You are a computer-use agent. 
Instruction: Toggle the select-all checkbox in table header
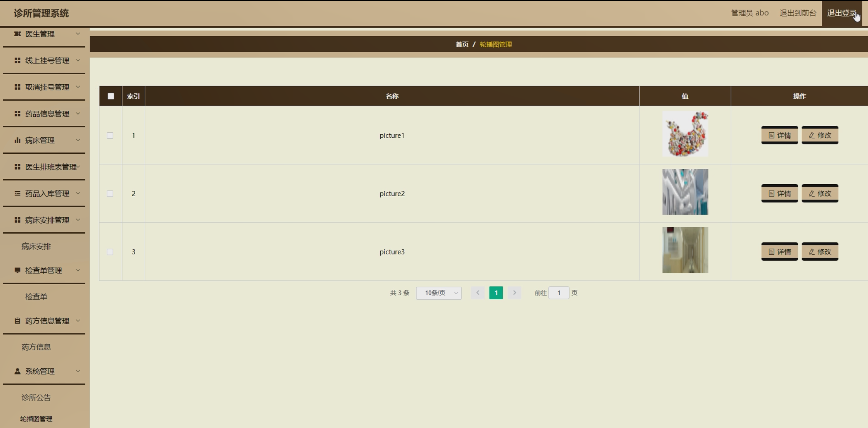[x=111, y=96]
